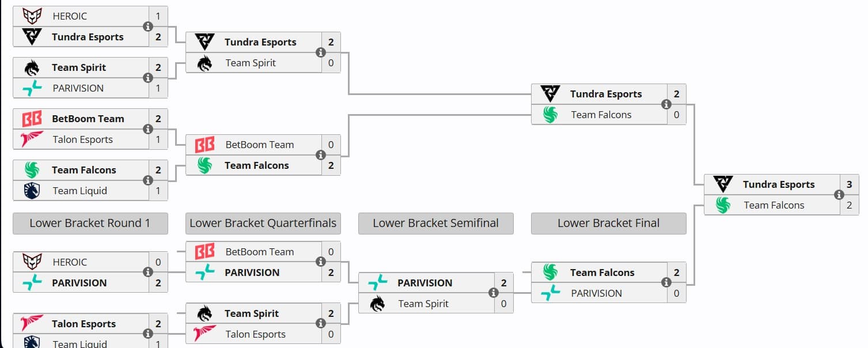This screenshot has width=868, height=348.
Task: Open match details for Tundra Esports versus Team Spirit
Action: (321, 52)
